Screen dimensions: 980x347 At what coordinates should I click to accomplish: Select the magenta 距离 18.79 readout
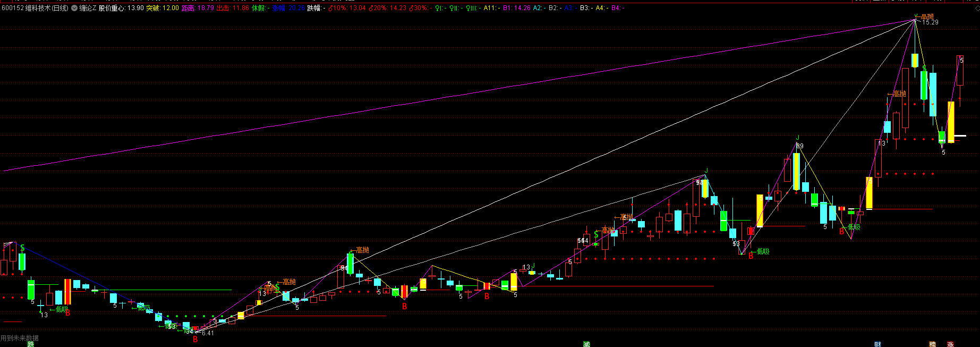click(198, 9)
